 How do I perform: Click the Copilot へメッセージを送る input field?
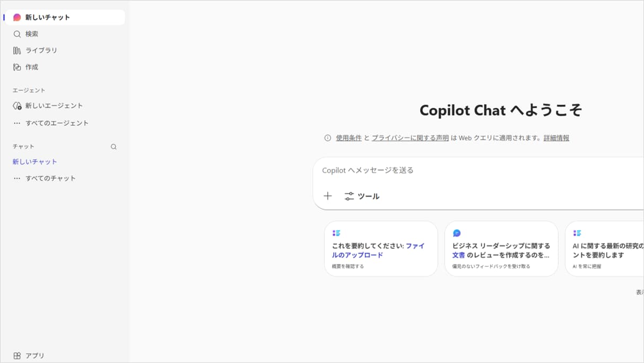pos(477,170)
